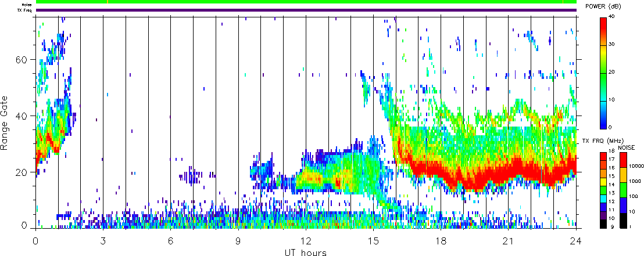644x256 pixels.
Task: Click the "13" label on the TX FRQ legend
Action: click(x=611, y=193)
